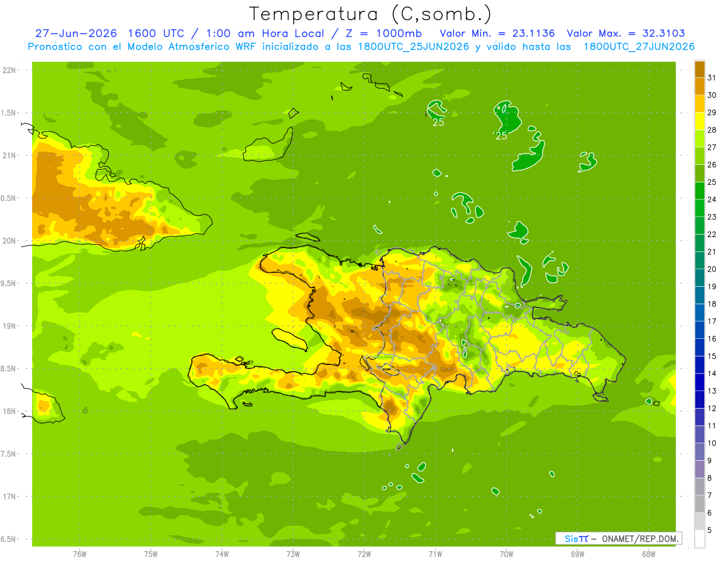Click the '22N' latitude label

click(9, 70)
